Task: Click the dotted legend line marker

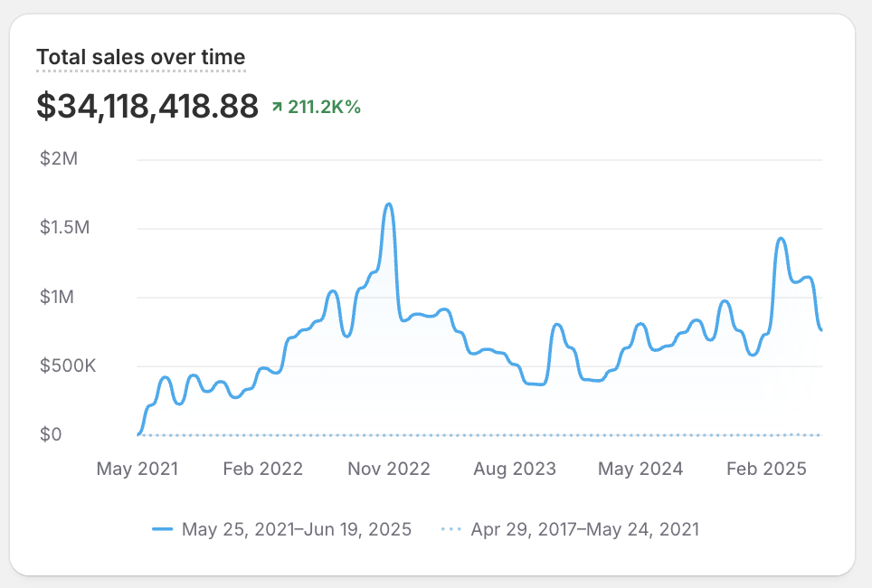Action: (x=451, y=529)
